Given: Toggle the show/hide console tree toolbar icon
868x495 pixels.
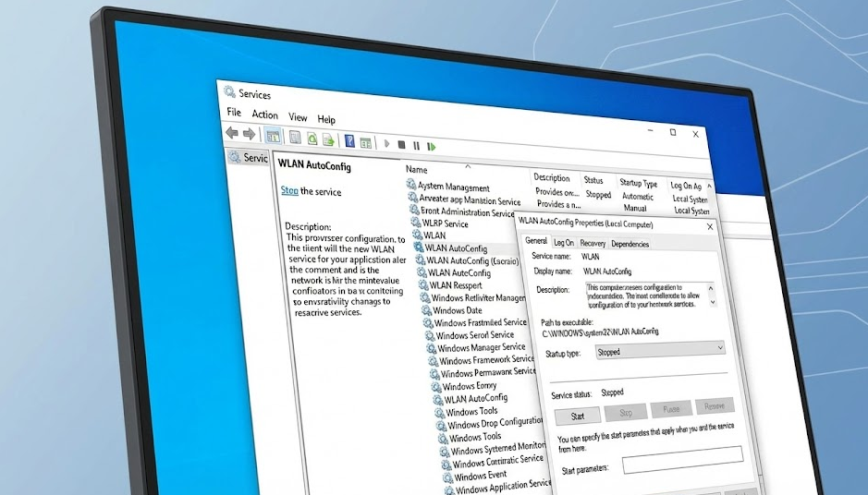Looking at the screenshot, I should pyautogui.click(x=273, y=136).
